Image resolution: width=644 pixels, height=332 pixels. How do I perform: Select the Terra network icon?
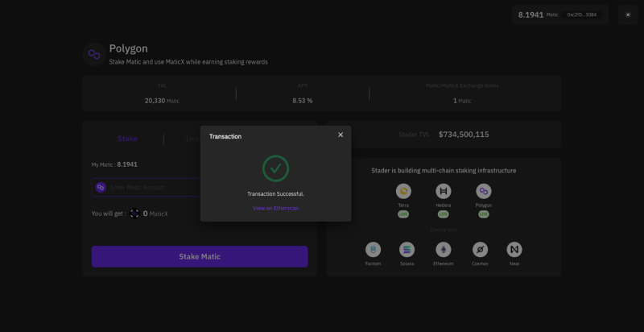tap(403, 191)
